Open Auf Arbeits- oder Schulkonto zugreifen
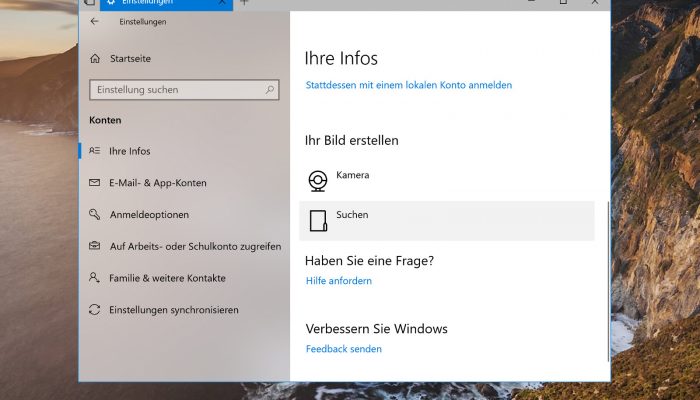Screen dimensions: 700x400 (x=196, y=246)
